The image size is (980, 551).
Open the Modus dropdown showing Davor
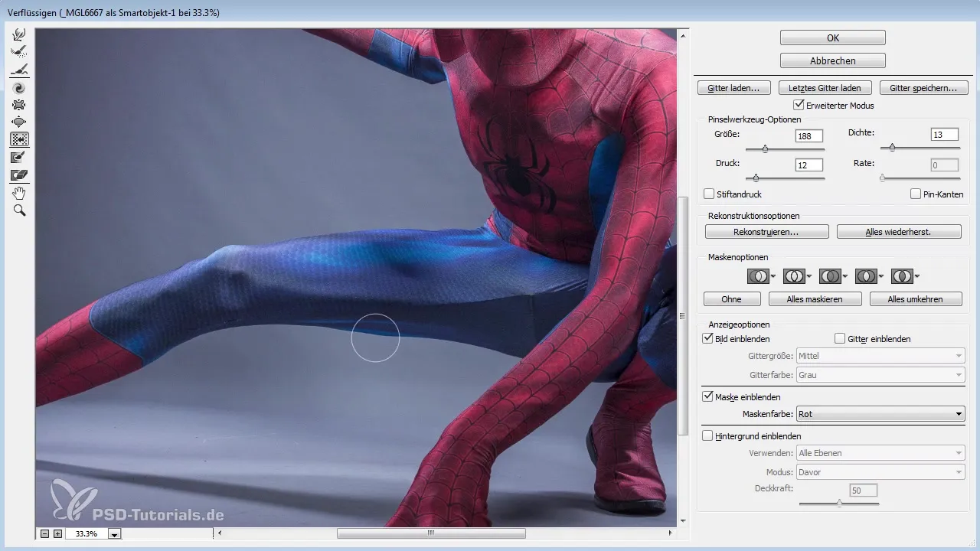coord(880,472)
